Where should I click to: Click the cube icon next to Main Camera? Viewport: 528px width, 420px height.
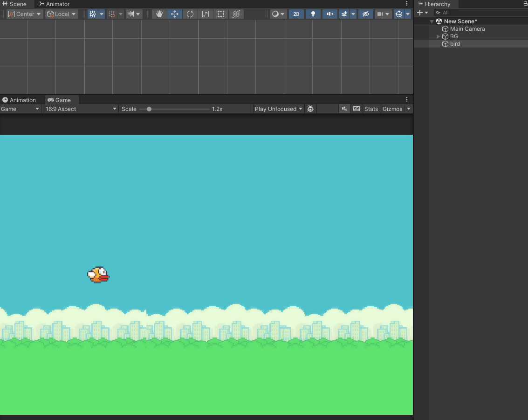coord(445,29)
